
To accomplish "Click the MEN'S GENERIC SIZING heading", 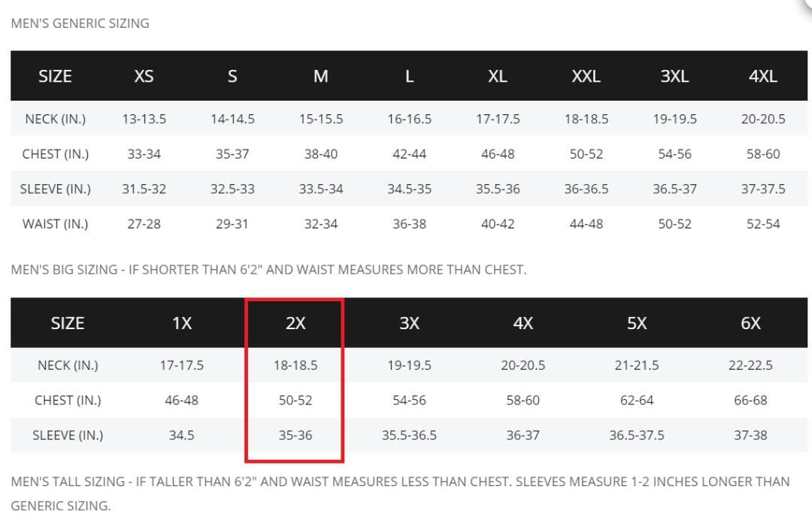I will click(80, 23).
